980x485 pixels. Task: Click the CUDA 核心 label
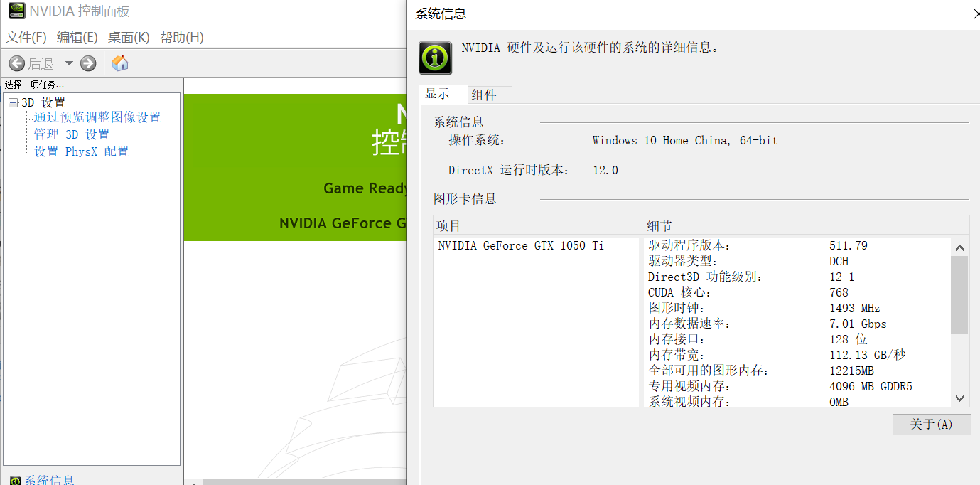click(679, 292)
